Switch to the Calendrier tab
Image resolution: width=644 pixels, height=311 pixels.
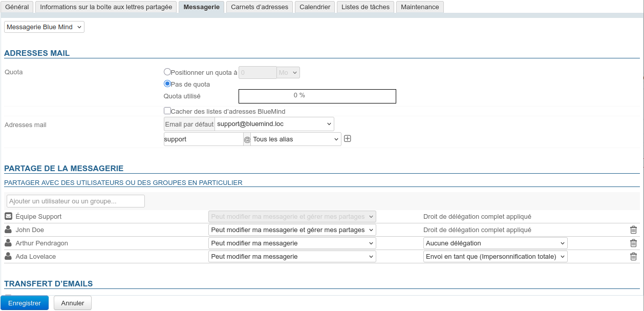coord(315,7)
